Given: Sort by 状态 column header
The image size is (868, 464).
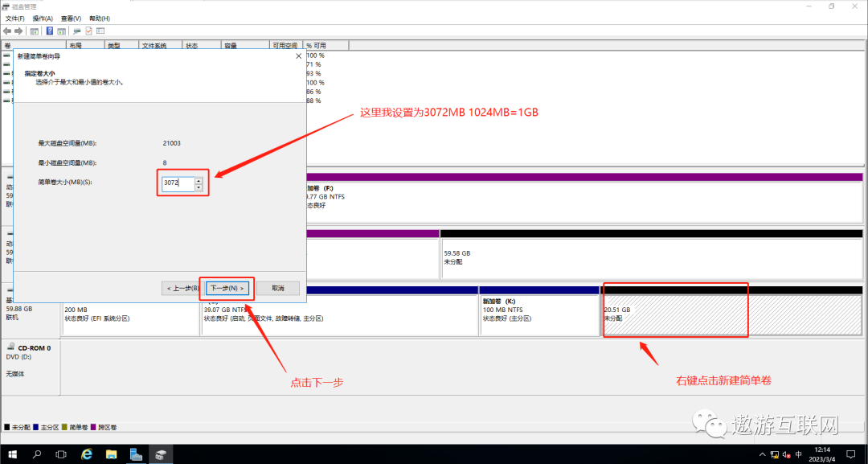Looking at the screenshot, I should click(202, 45).
